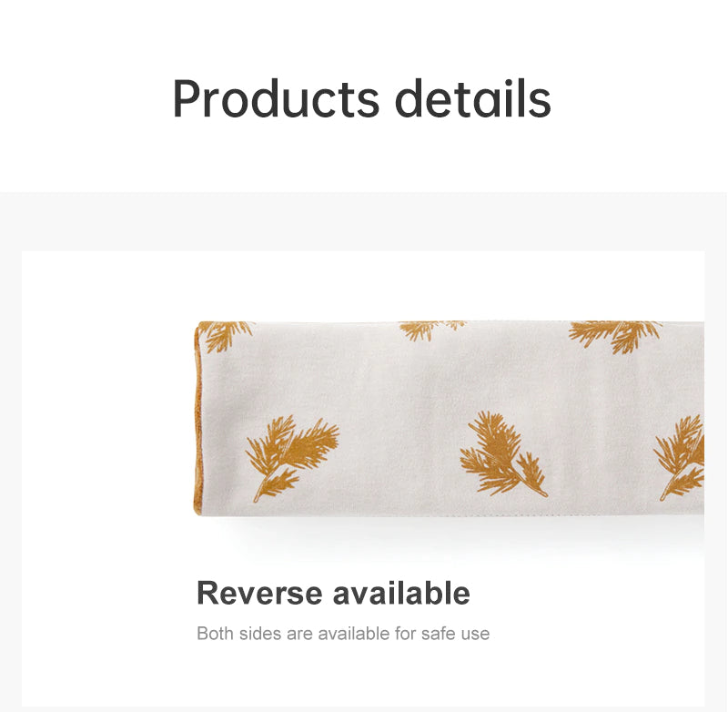The height and width of the screenshot is (712, 728).
Task: Select the word "details" in the heading
Action: (x=472, y=98)
